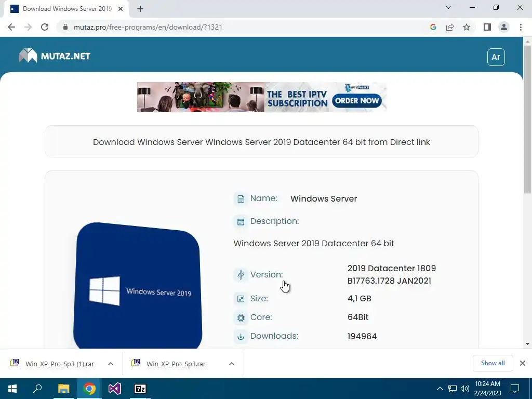The height and width of the screenshot is (399, 532).
Task: Click the Windows Server 2019 image
Action: [x=138, y=286]
